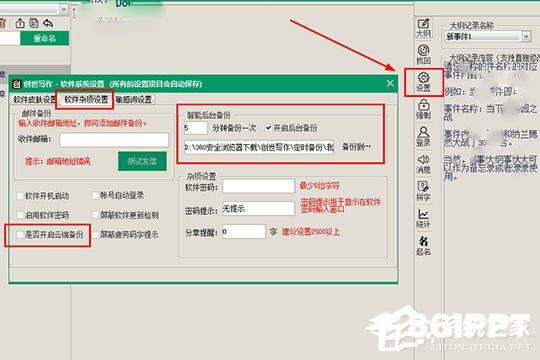
Task: Switch to 软件皮肤设置 tab
Action: (x=34, y=100)
